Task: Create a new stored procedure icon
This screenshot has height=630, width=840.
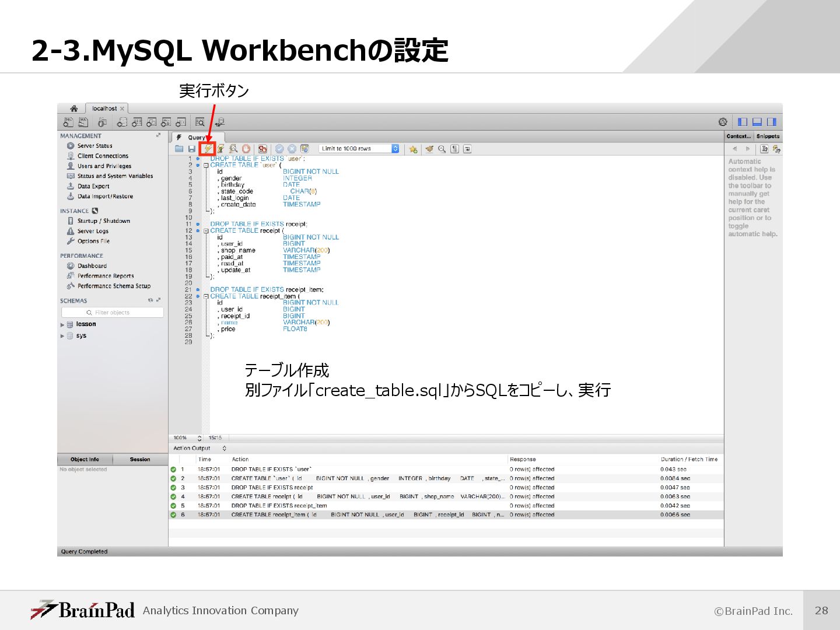Action: click(x=166, y=122)
